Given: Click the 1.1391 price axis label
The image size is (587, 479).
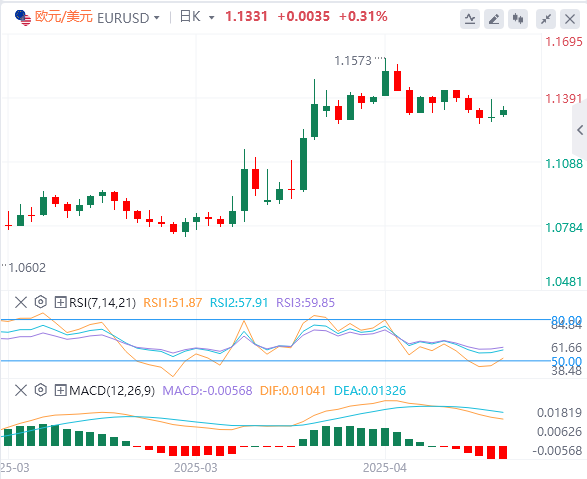Looking at the screenshot, I should (564, 99).
